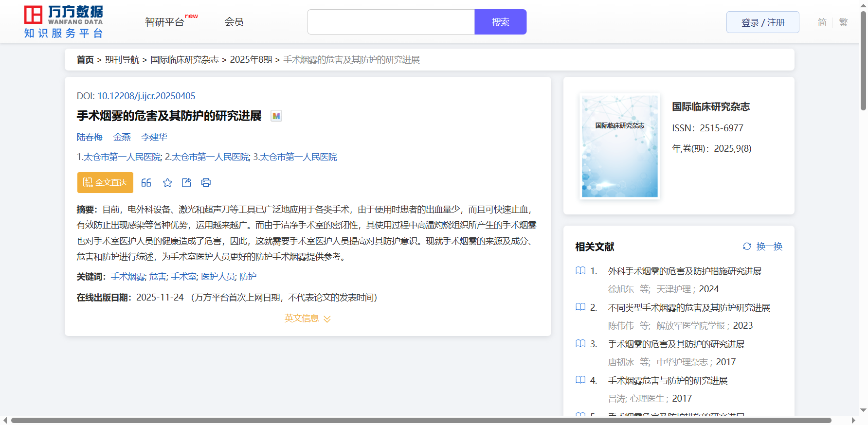This screenshot has height=425, width=868.
Task: Click author name 陆春梅
Action: 90,137
